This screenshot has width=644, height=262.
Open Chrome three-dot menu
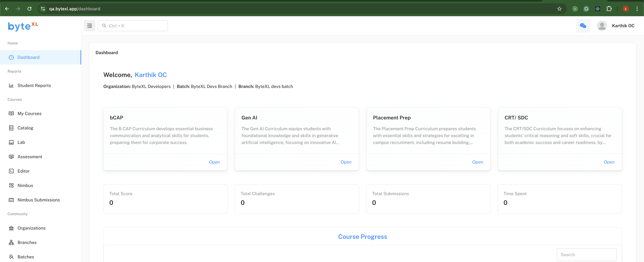637,9
